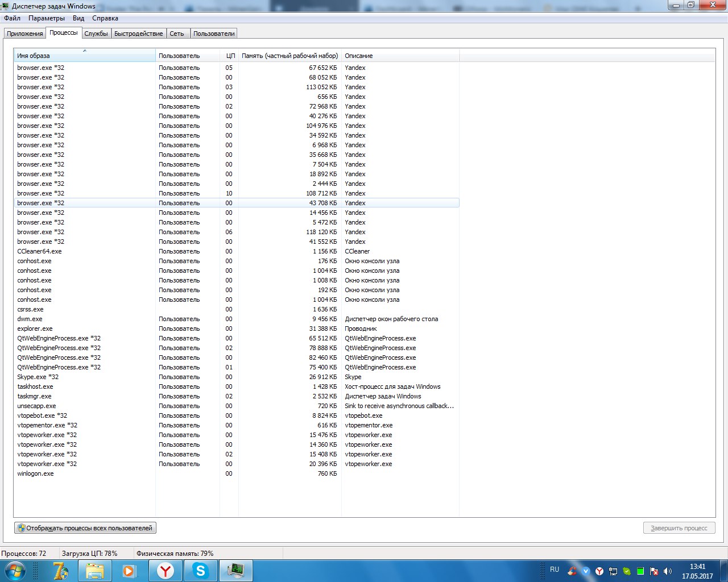Click the Skype taskbar icon
Image resolution: width=728 pixels, height=582 pixels.
pyautogui.click(x=200, y=571)
